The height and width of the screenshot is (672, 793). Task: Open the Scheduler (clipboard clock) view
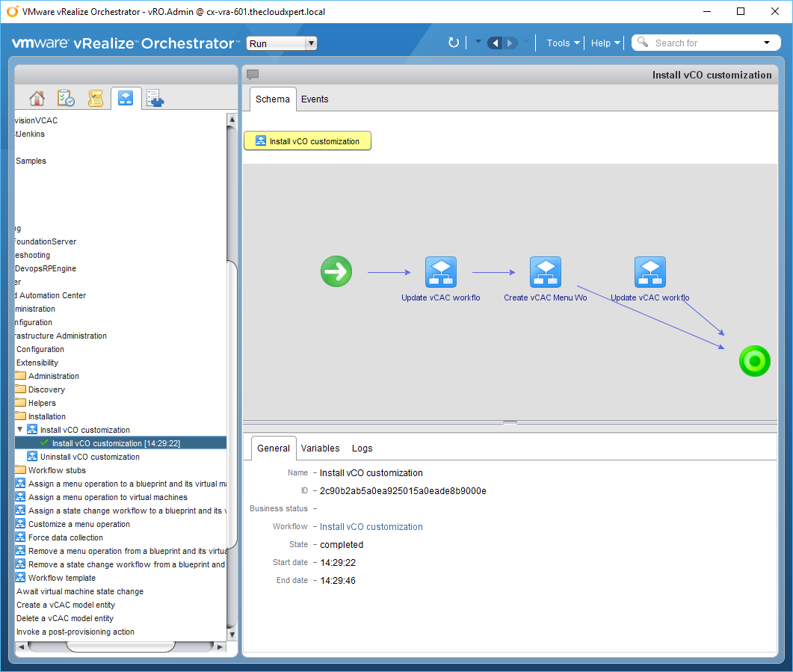coord(66,99)
